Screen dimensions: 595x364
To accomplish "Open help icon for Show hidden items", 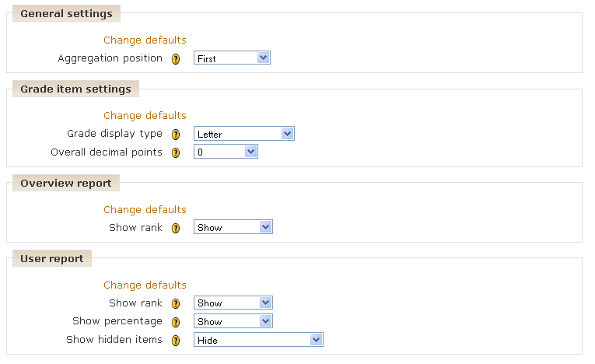I will point(175,341).
